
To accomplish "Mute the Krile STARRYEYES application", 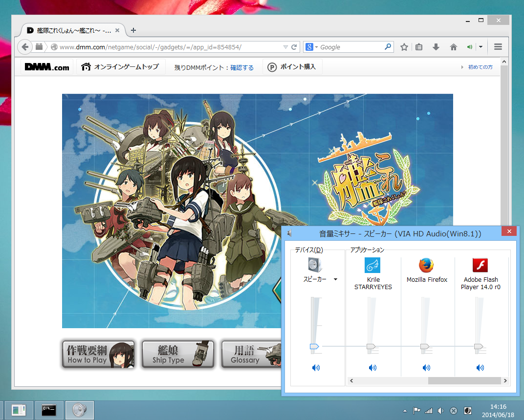I will [x=372, y=367].
